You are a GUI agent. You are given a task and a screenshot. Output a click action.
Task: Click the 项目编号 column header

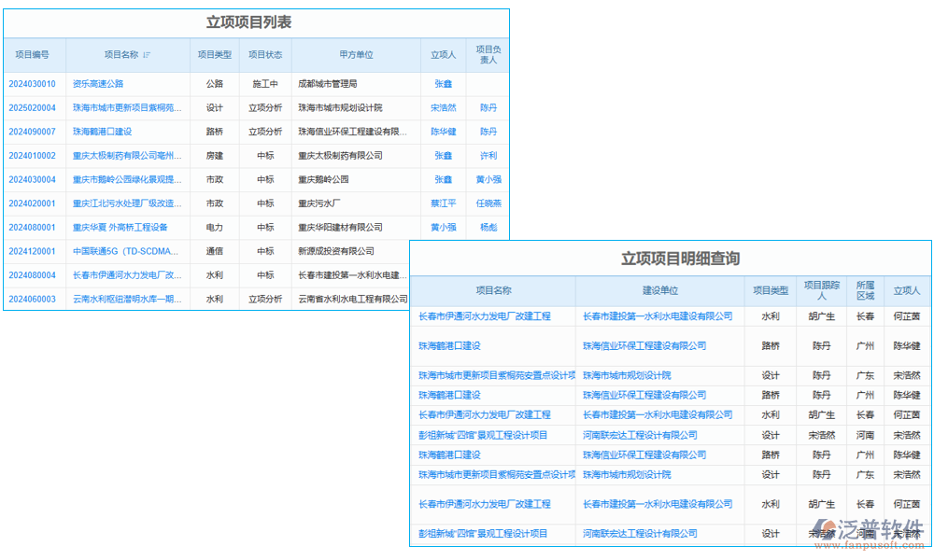click(x=31, y=55)
